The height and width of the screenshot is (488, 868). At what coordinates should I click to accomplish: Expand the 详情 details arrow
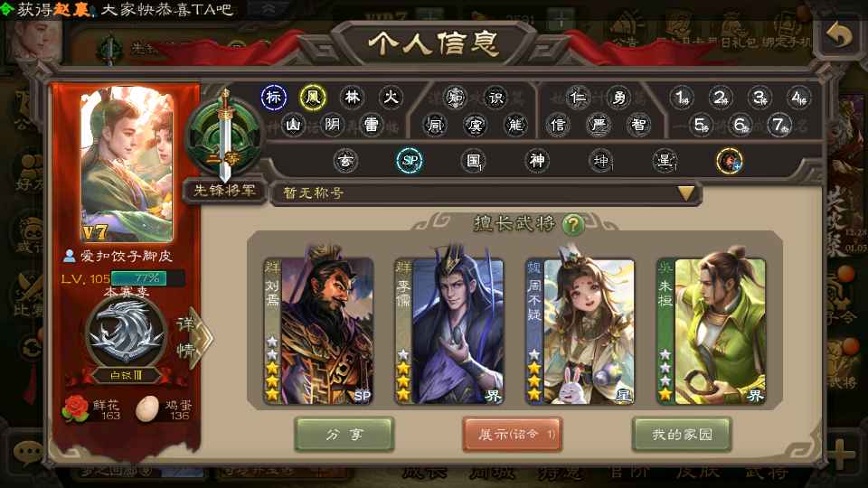195,338
